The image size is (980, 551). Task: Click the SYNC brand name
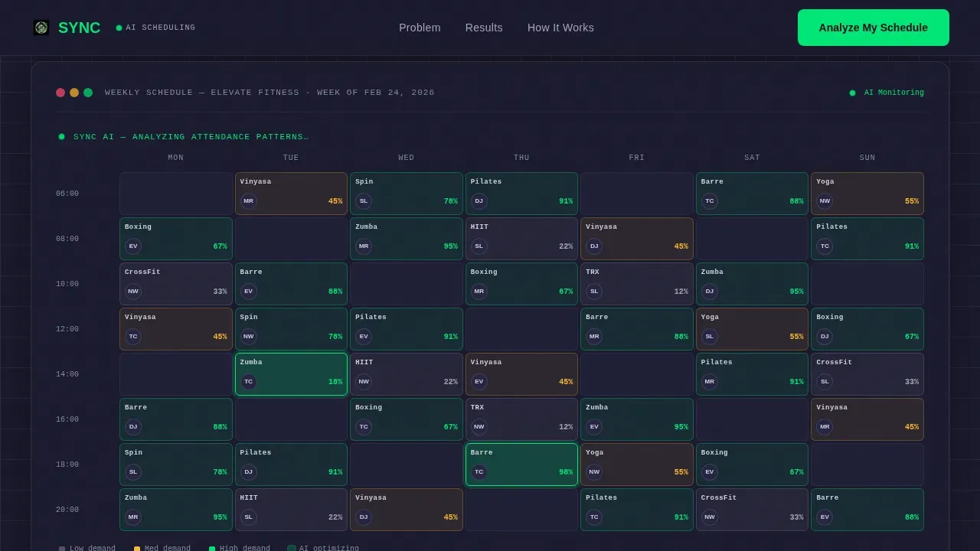point(80,28)
